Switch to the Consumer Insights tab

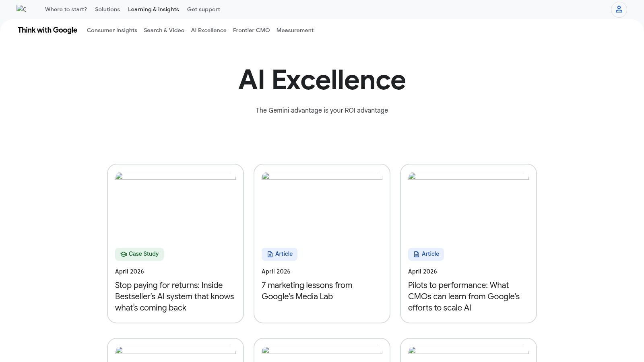pyautogui.click(x=112, y=30)
